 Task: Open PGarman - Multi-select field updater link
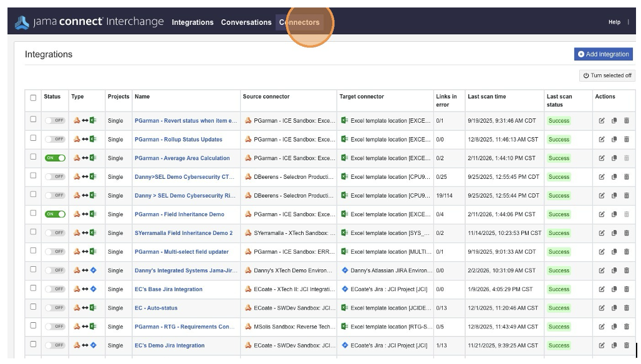pyautogui.click(x=181, y=252)
